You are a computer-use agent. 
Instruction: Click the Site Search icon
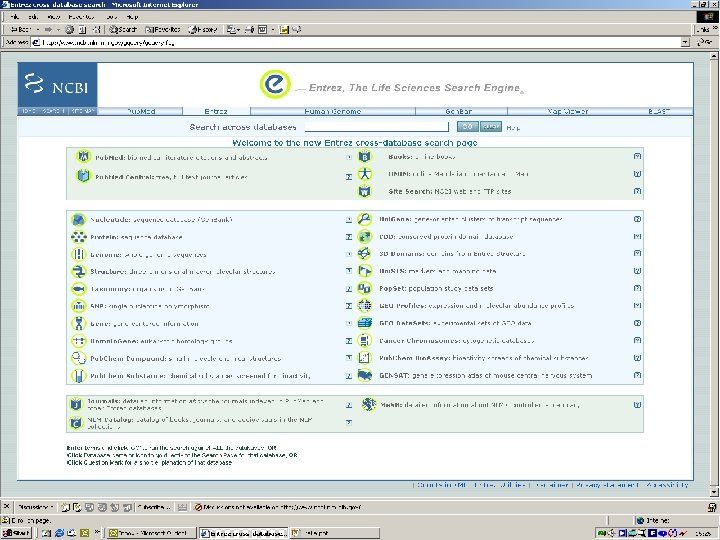pos(365,191)
